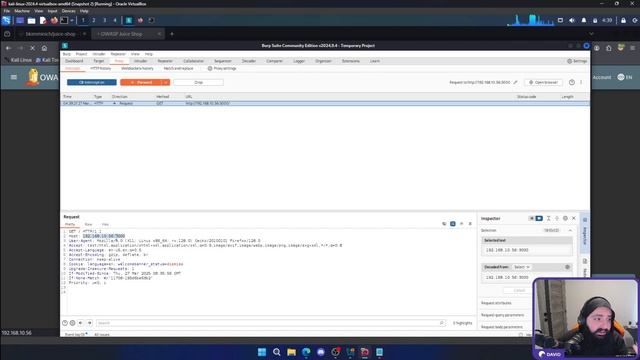Select the Burp Suite item in Kali taskbar

pos(129,20)
